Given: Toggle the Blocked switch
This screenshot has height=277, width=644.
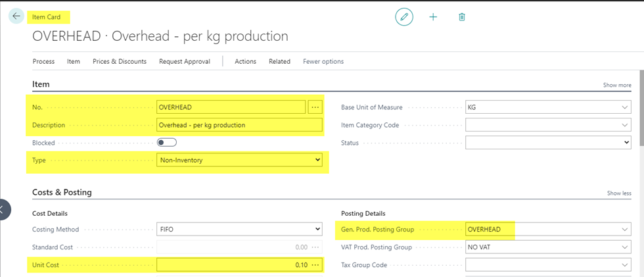Looking at the screenshot, I should 167,142.
